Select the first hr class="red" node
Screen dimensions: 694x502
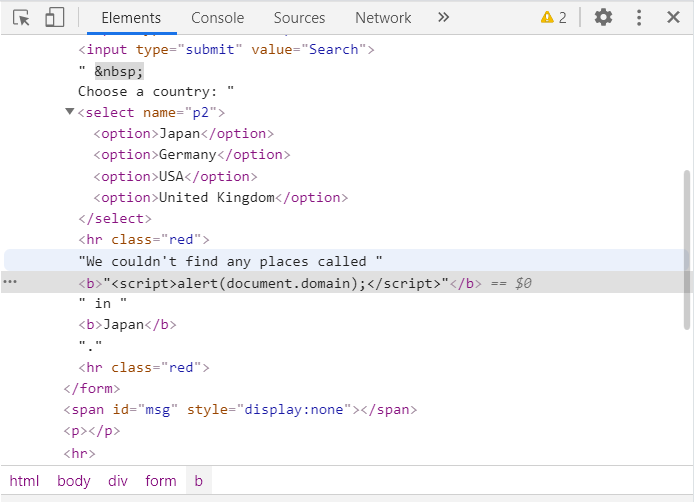click(x=144, y=239)
